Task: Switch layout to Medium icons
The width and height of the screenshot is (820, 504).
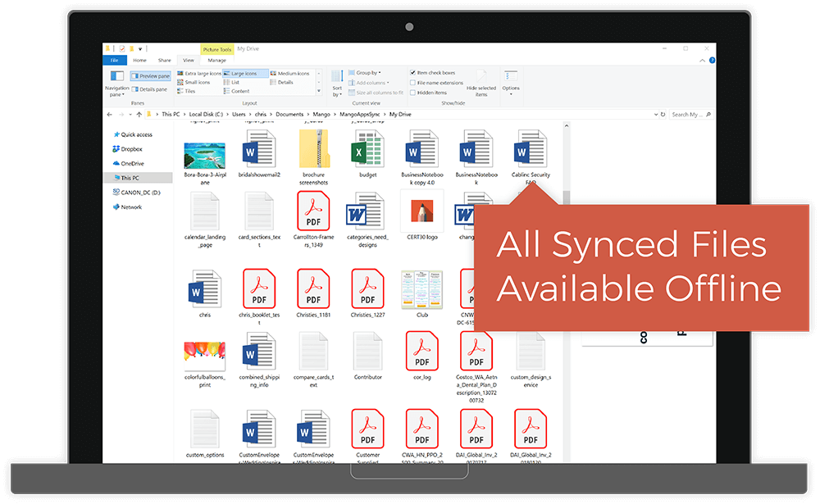Action: [289, 74]
